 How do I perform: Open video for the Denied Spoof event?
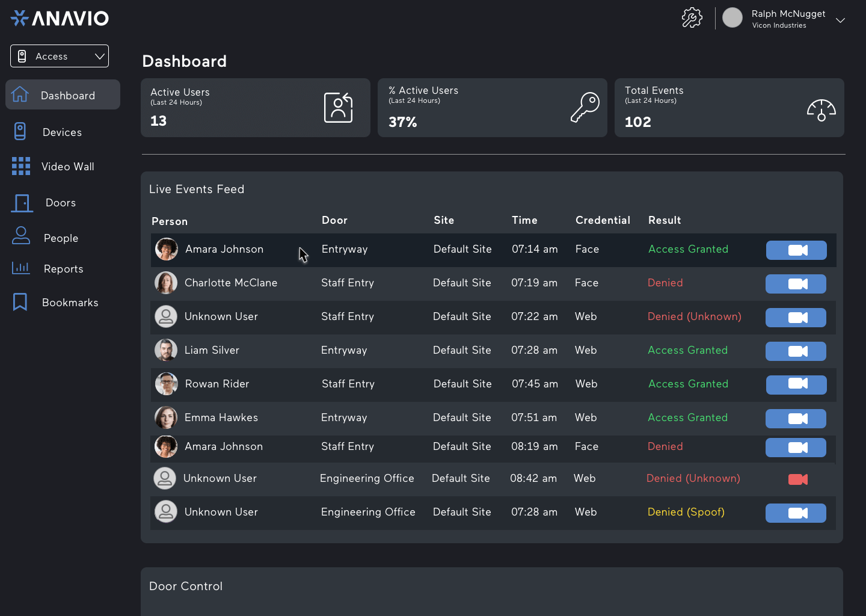[x=796, y=513]
